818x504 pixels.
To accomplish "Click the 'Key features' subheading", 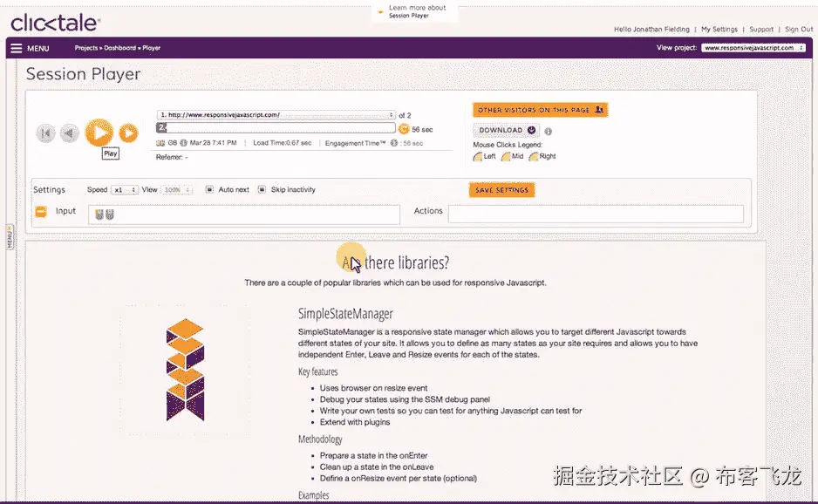I will (x=317, y=371).
